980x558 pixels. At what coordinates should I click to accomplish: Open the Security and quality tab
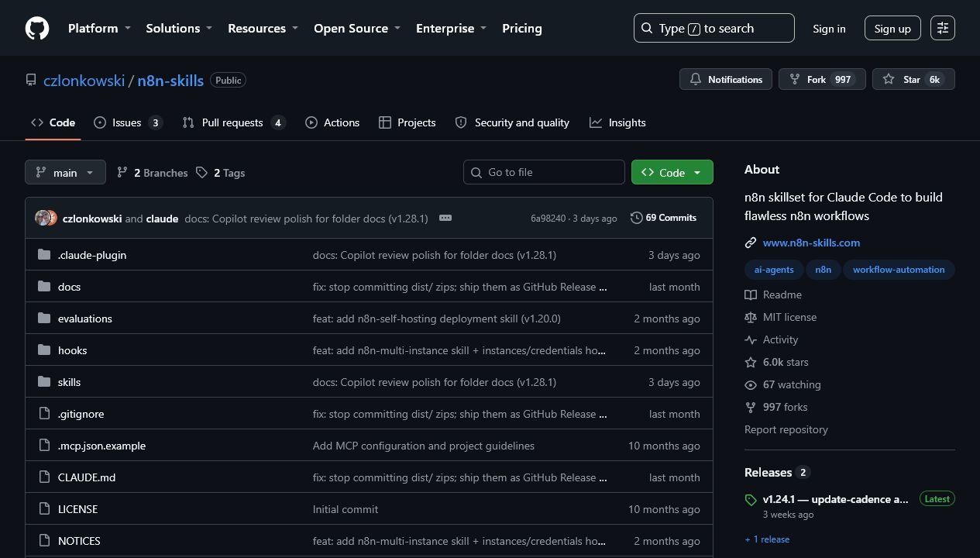(x=512, y=122)
